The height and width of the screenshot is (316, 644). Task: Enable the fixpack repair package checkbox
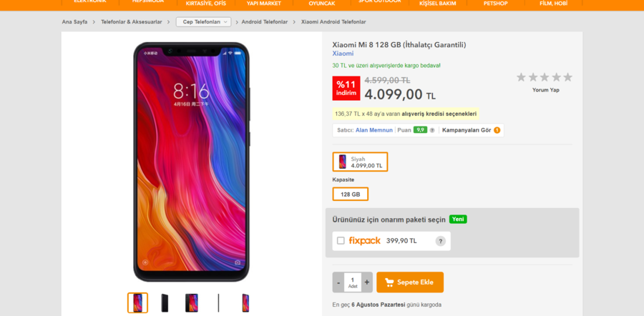[341, 241]
